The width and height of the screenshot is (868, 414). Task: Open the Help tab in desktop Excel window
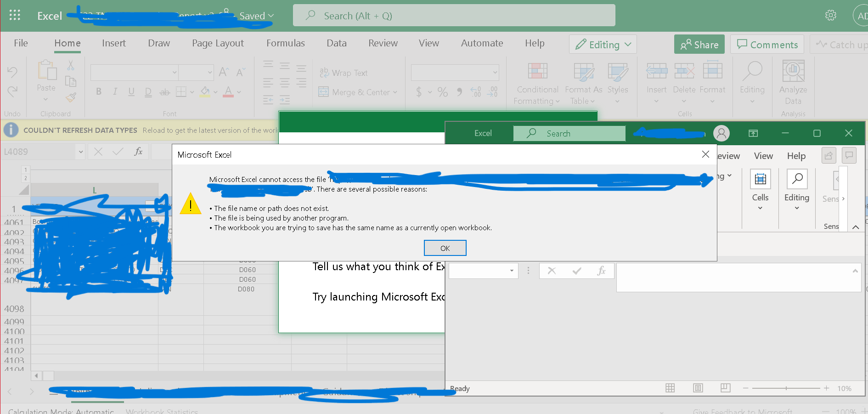point(796,156)
